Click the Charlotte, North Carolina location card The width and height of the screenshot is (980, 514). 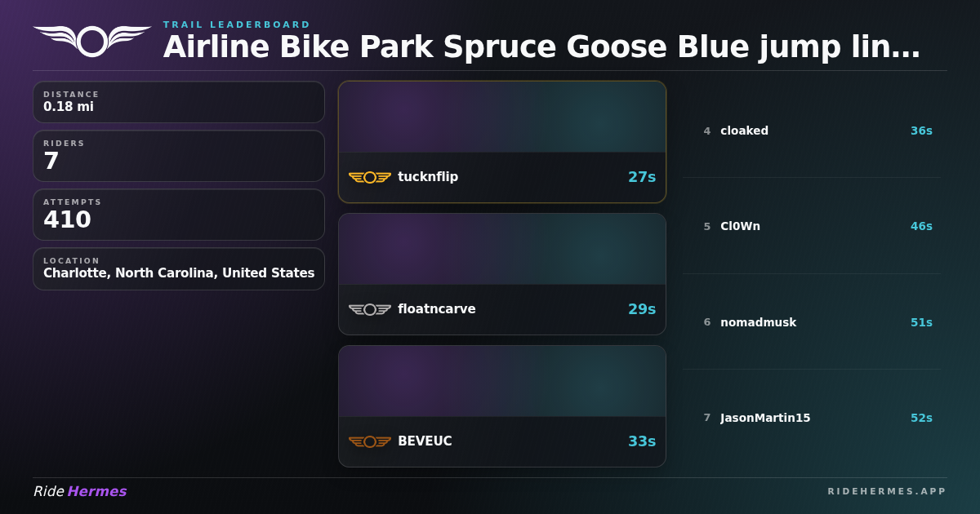point(179,268)
